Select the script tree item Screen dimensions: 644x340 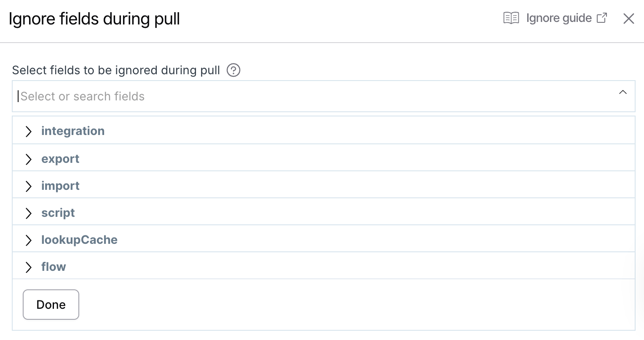click(x=58, y=213)
